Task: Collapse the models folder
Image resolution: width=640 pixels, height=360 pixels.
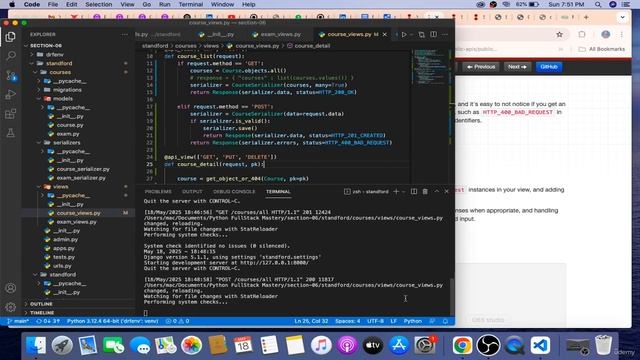Action: click(62, 99)
